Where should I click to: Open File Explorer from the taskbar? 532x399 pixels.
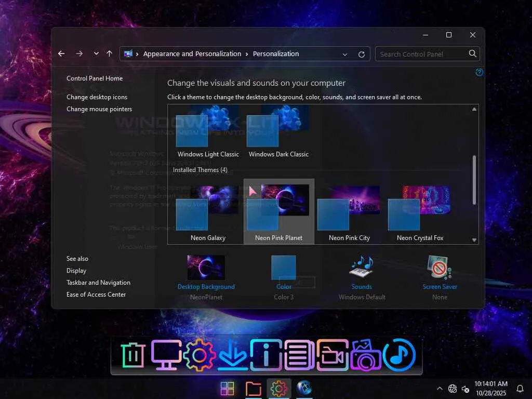coord(253,389)
